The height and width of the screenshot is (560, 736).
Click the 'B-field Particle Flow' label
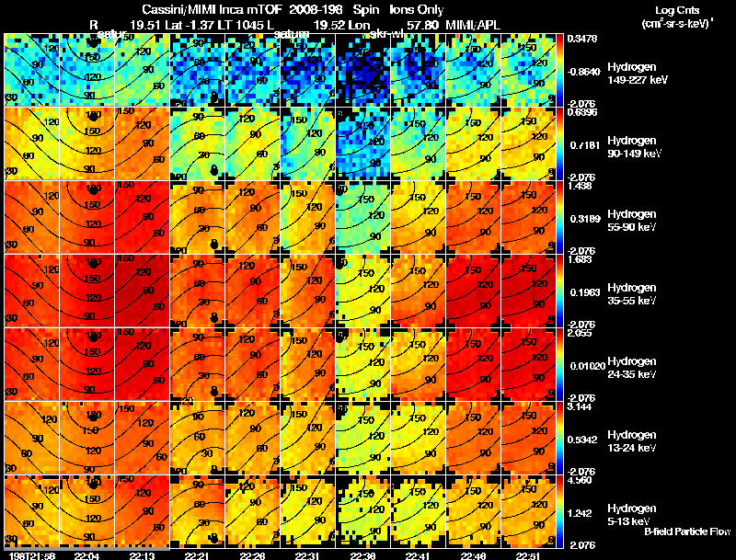pos(687,531)
